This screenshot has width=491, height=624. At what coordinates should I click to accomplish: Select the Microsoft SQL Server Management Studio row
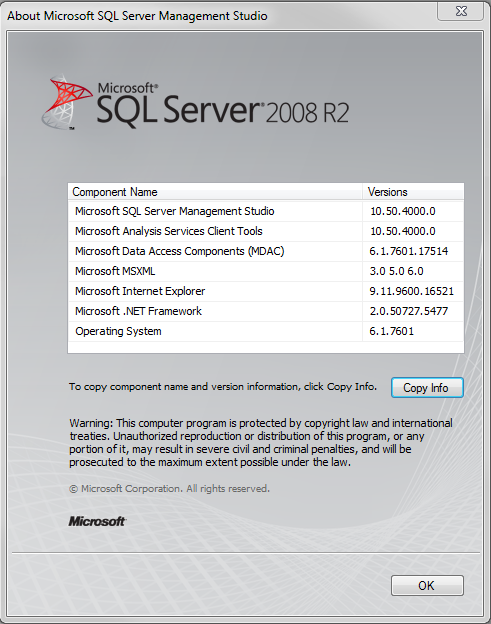coord(266,211)
